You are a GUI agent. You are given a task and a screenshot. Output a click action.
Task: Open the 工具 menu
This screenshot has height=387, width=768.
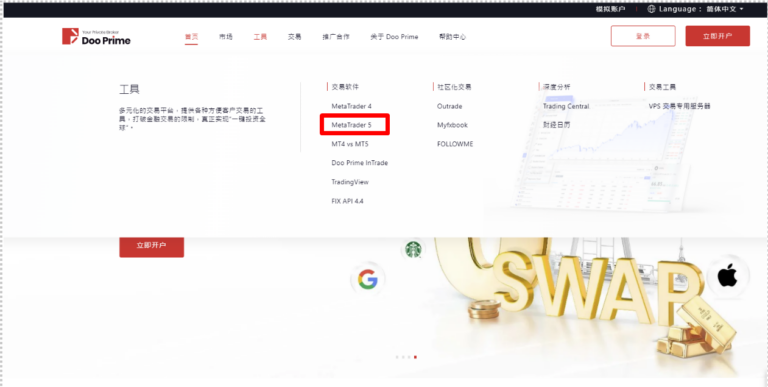[x=260, y=37]
